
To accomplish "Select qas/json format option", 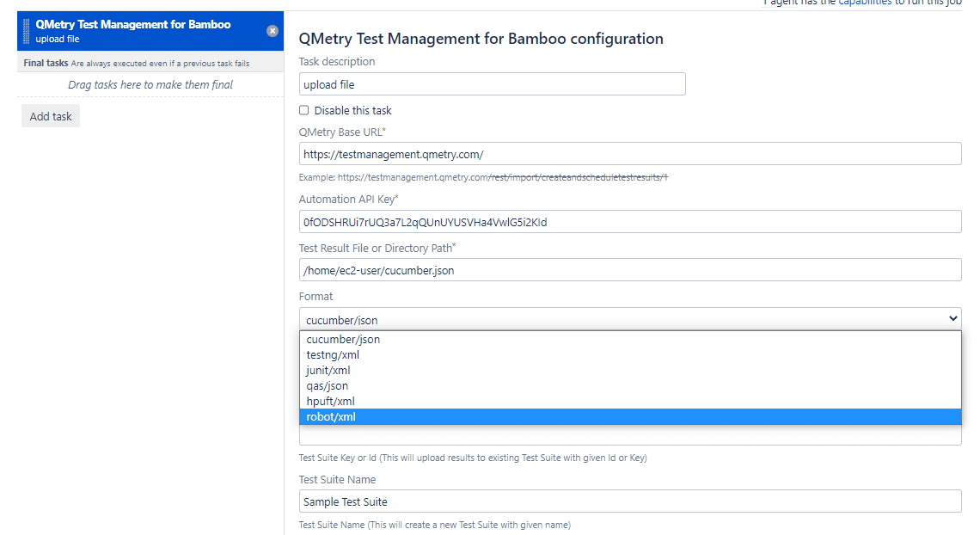I will click(328, 385).
